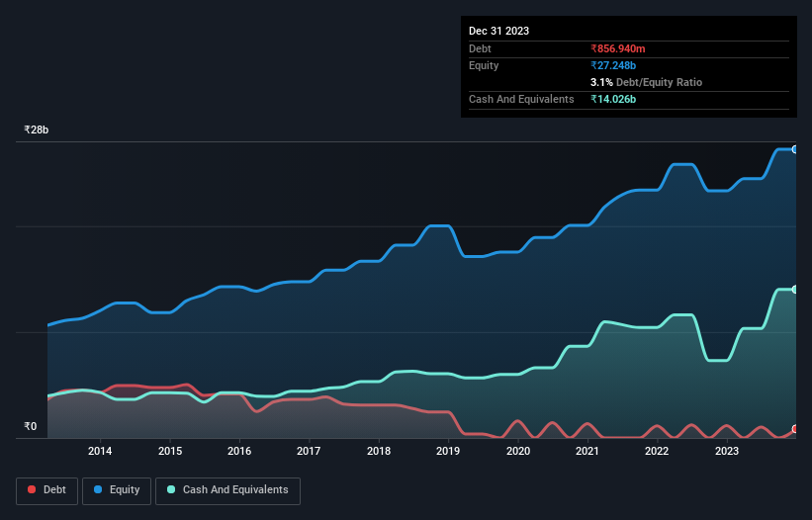This screenshot has height=520, width=812.
Task: Click the 2016 x-axis label
Action: point(239,451)
